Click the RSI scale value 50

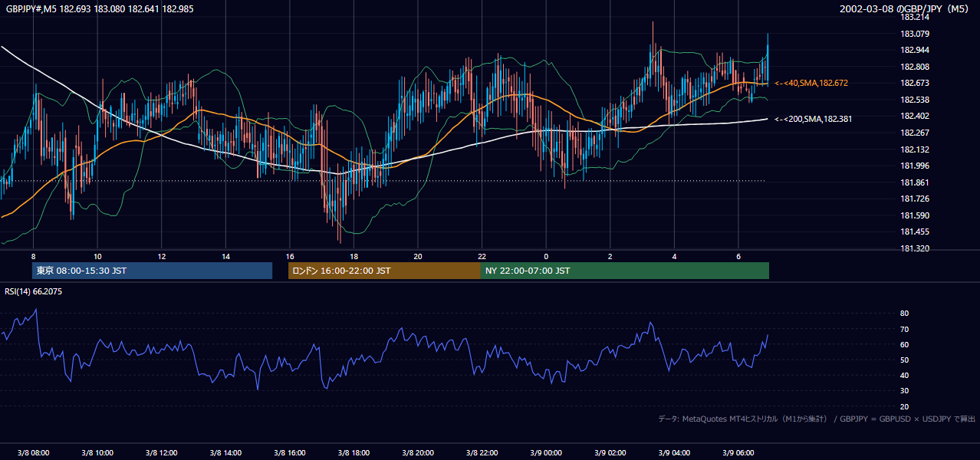click(904, 360)
